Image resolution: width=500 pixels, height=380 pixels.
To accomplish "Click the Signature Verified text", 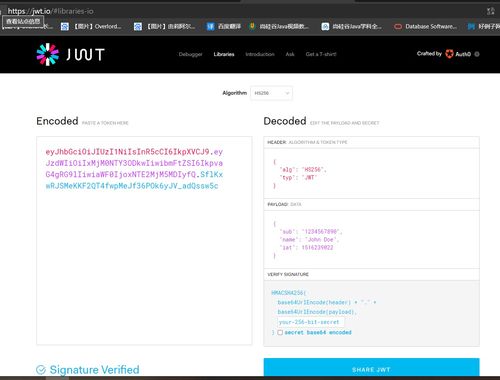I will (95, 370).
